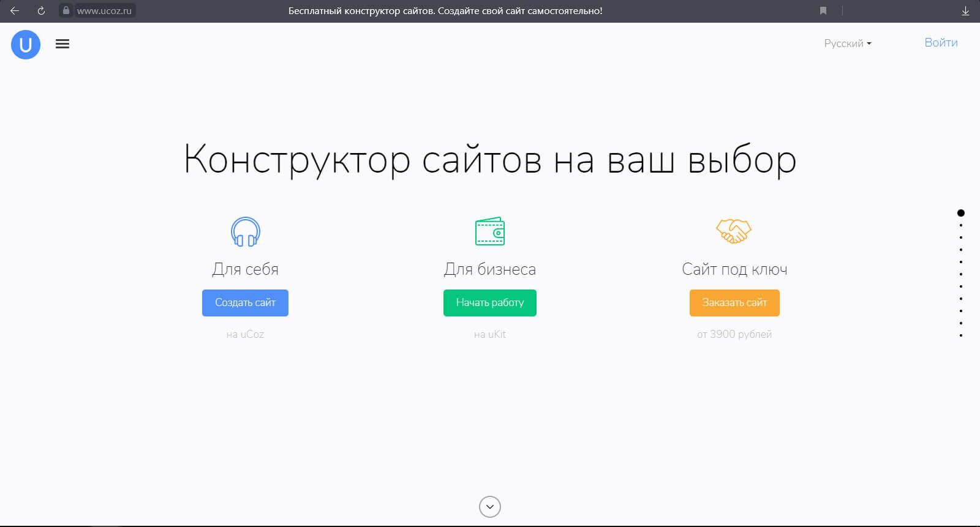Go back with browser back arrow

15,10
